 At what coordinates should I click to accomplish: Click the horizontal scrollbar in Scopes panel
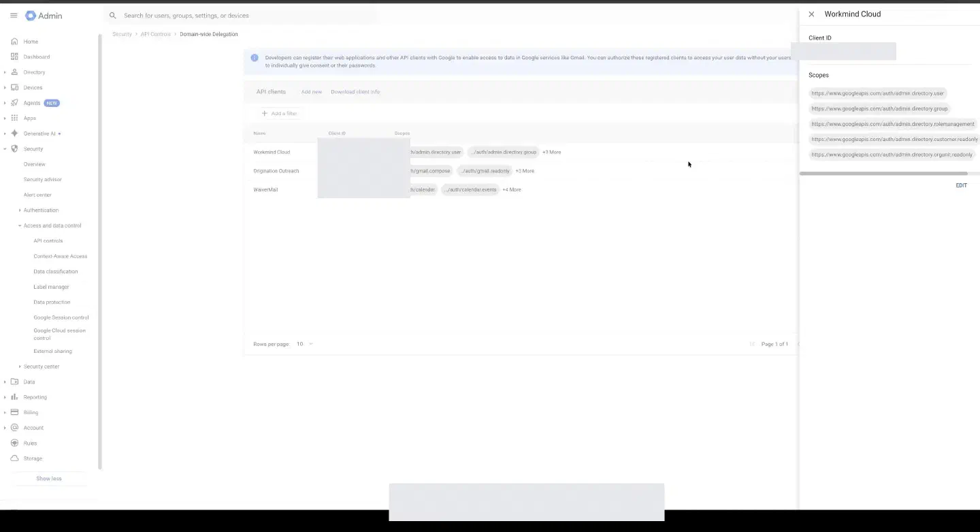(x=883, y=174)
